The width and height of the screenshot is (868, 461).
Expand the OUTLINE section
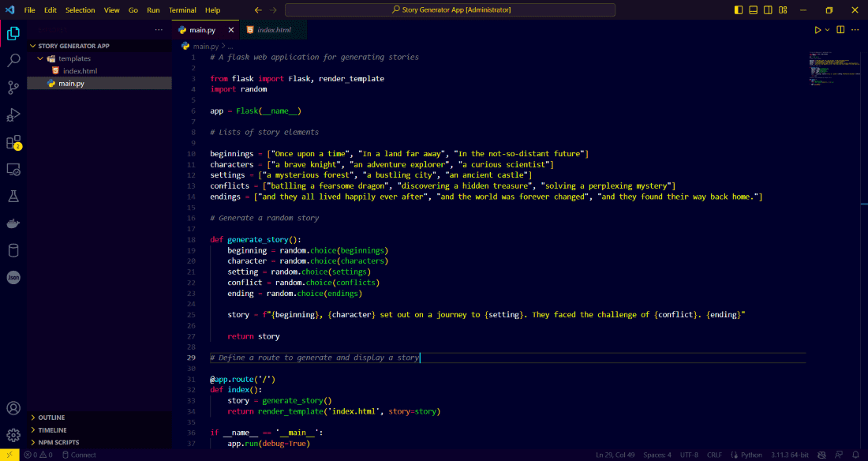point(52,418)
